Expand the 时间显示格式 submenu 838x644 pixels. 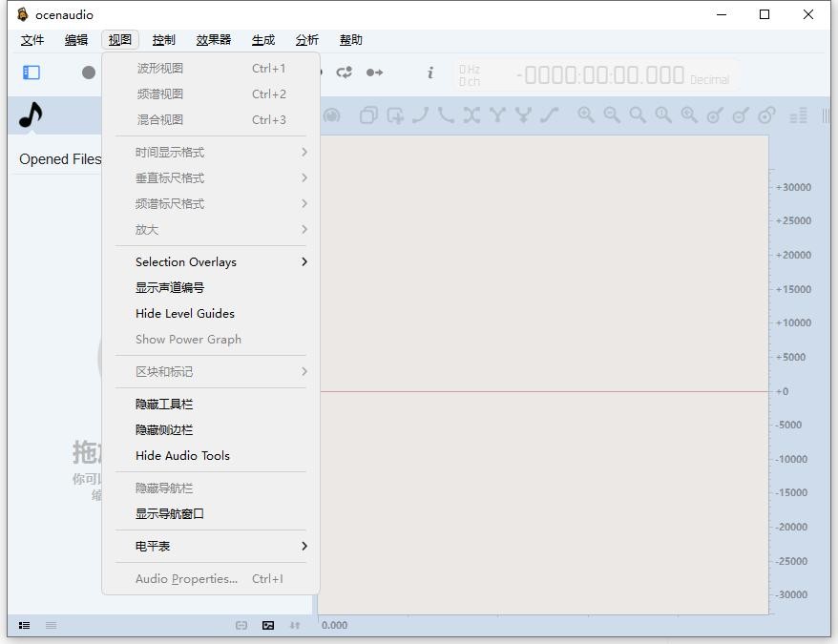211,153
